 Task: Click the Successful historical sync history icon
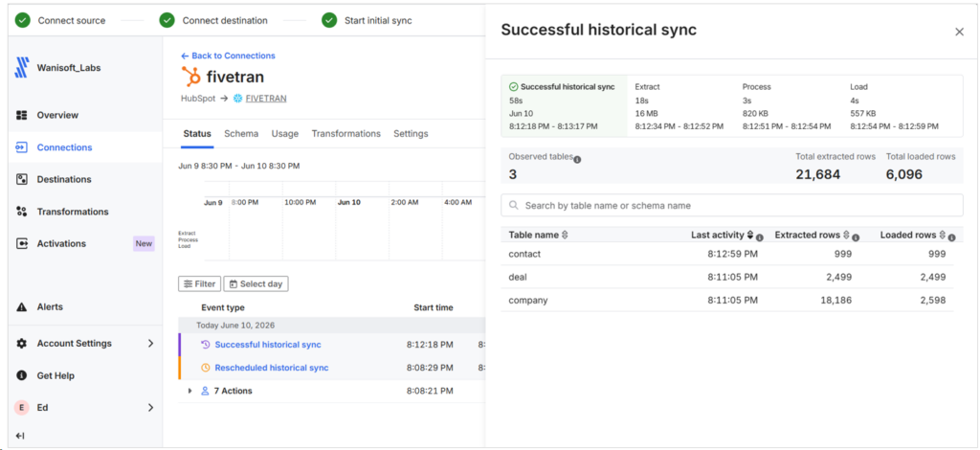pos(205,345)
